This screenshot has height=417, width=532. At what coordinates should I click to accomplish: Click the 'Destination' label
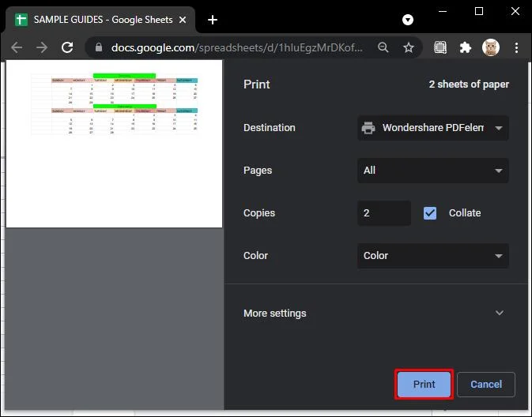click(x=270, y=128)
